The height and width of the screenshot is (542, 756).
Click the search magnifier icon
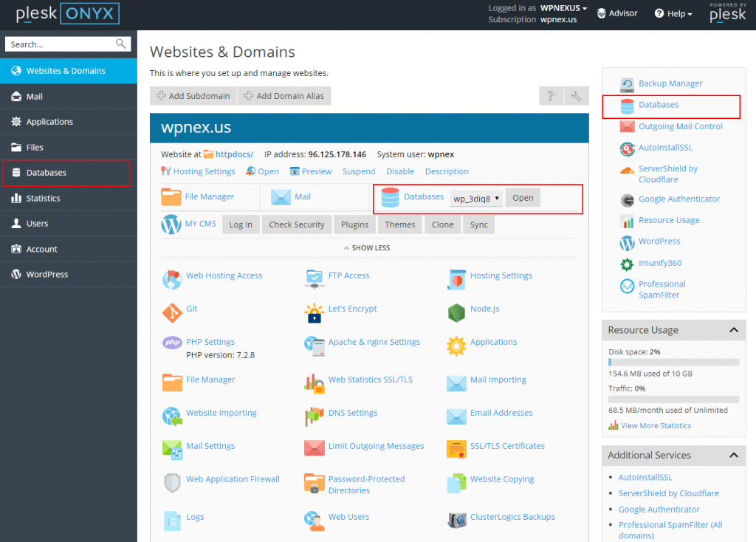tap(120, 44)
